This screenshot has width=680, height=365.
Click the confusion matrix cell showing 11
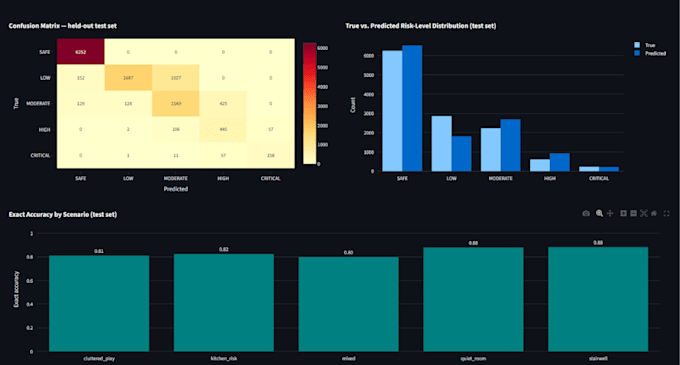point(176,155)
